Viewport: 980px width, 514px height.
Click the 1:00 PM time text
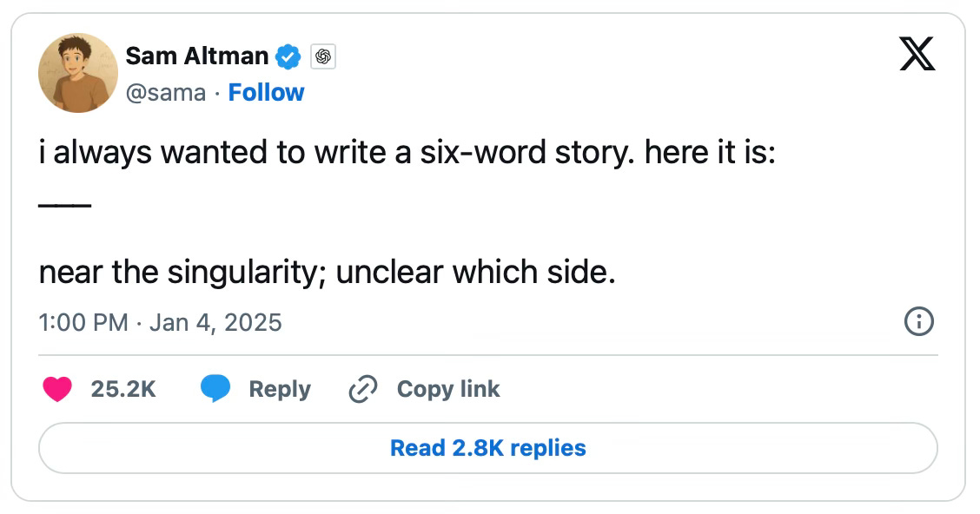pos(83,323)
